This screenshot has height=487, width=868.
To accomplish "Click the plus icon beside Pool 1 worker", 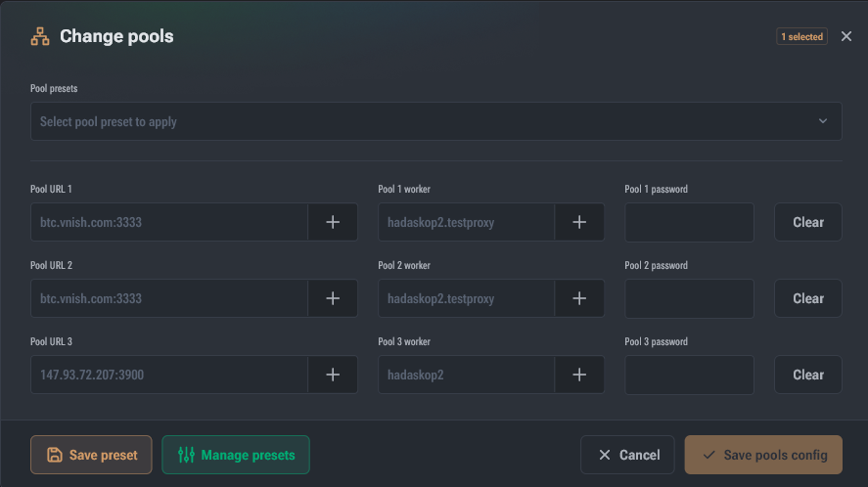I will coord(579,222).
